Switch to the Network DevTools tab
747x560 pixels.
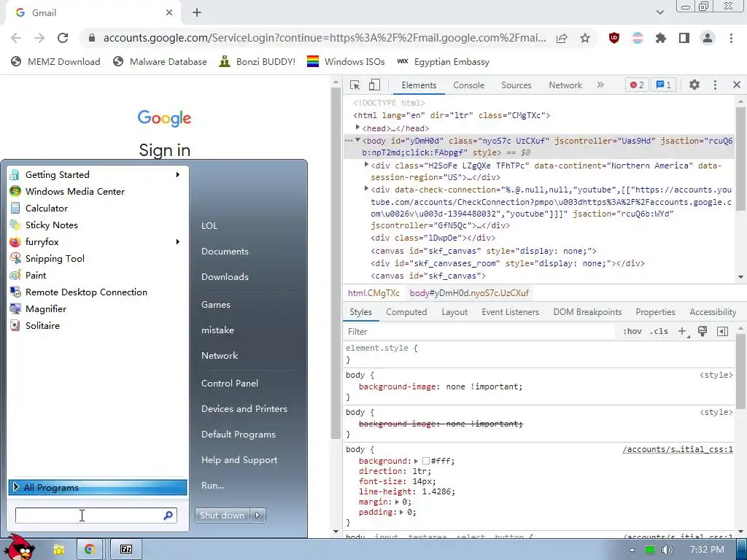tap(565, 85)
